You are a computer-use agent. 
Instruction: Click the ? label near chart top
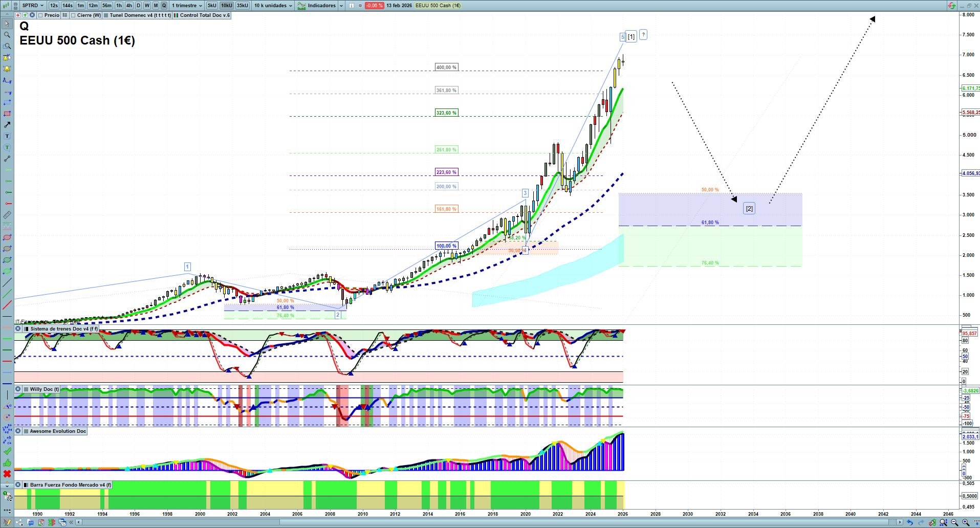[643, 34]
